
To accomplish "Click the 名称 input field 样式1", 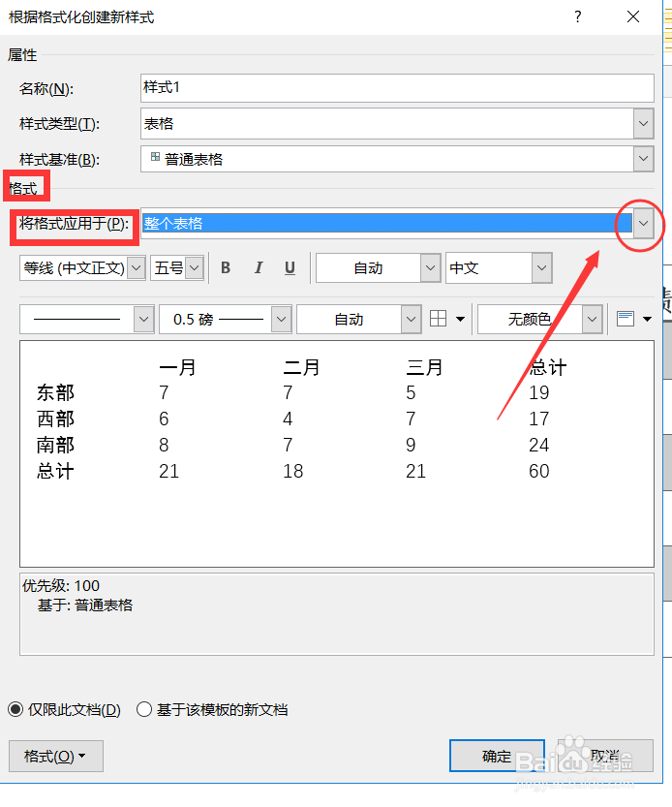I will point(397,88).
